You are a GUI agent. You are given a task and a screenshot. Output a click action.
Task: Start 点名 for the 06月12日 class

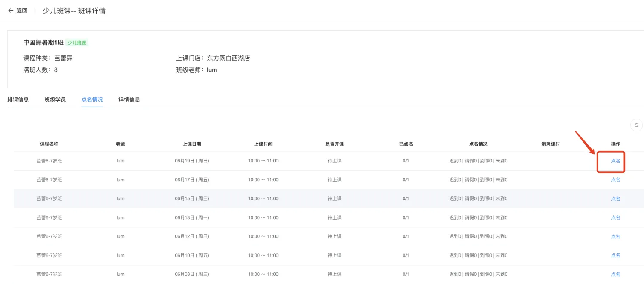(x=615, y=237)
